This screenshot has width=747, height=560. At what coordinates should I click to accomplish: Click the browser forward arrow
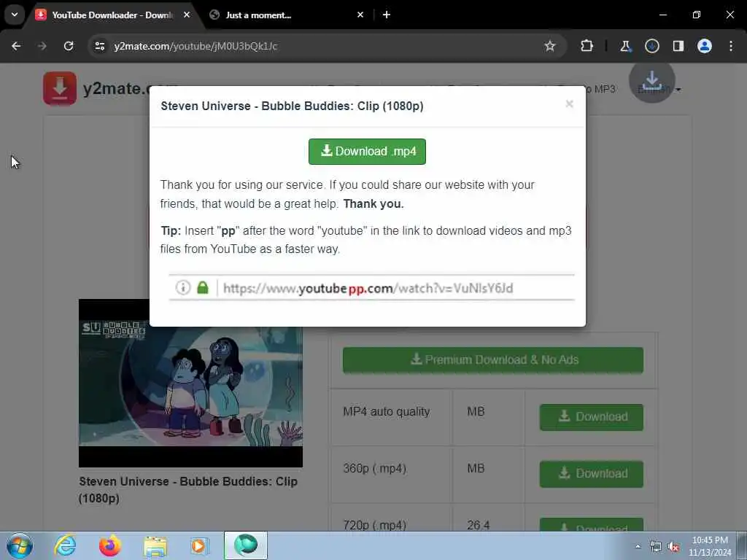(42, 46)
